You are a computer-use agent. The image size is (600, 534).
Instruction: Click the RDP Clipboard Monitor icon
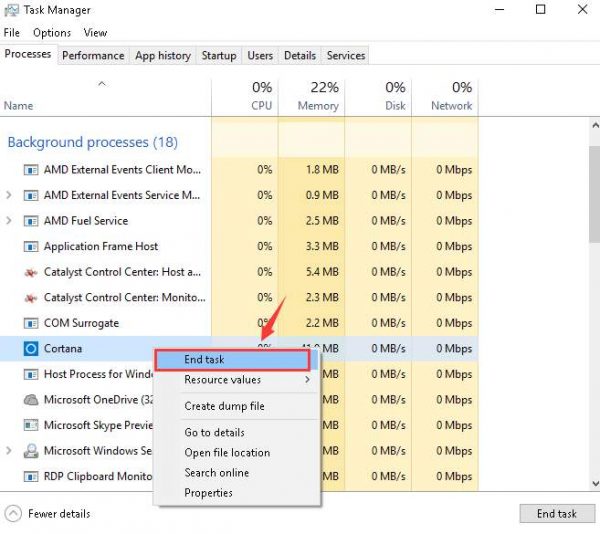(29, 476)
